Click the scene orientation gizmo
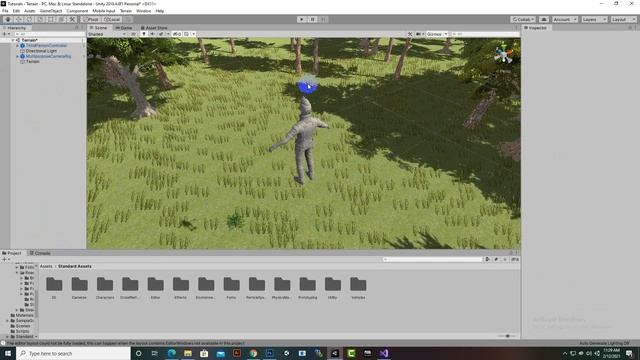This screenshot has width=640, height=360. pyautogui.click(x=504, y=53)
